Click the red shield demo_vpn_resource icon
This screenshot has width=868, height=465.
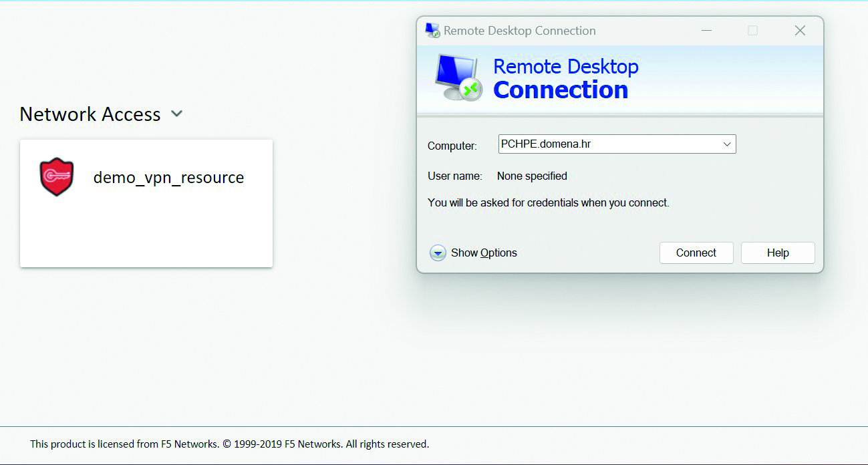click(x=57, y=177)
